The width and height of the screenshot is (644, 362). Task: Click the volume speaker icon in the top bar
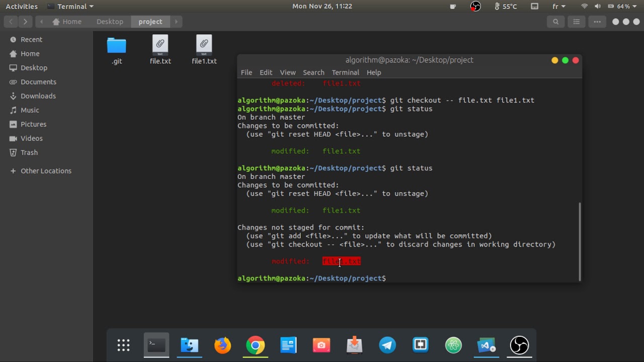pyautogui.click(x=598, y=7)
